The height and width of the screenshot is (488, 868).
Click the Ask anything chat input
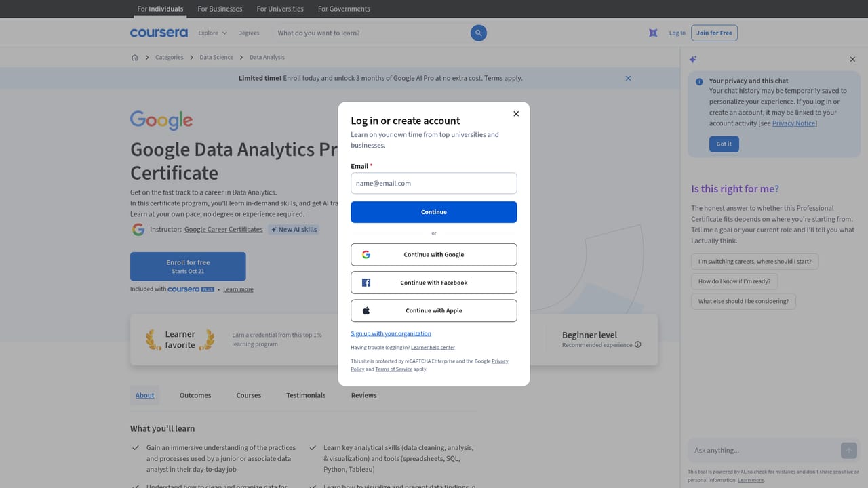764,450
